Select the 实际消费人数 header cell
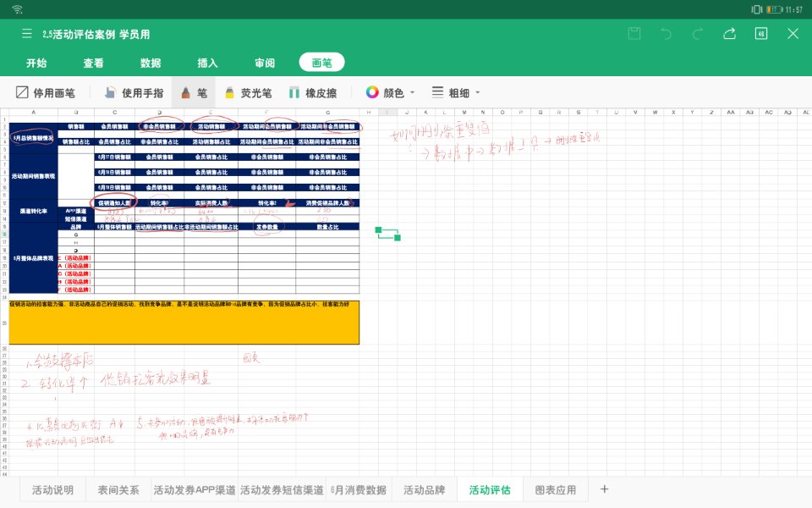The image size is (812, 508). coord(211,203)
